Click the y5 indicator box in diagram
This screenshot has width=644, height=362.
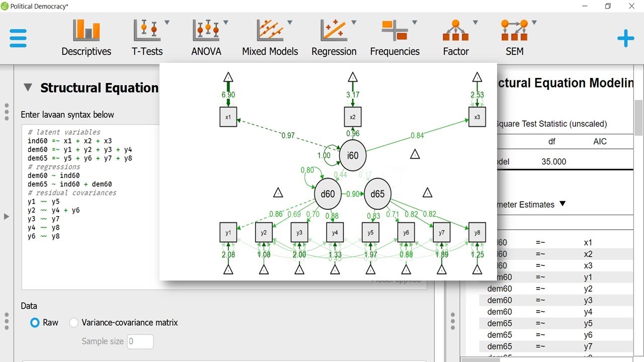point(370,232)
